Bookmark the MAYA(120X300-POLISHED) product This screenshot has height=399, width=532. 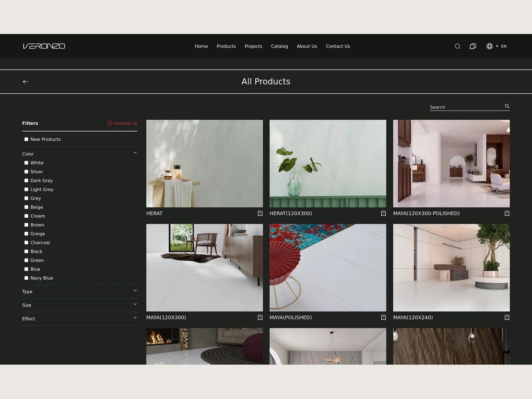507,214
